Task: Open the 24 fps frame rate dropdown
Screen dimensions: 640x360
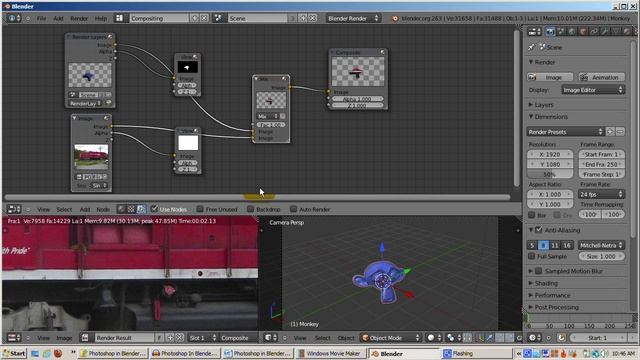Action: pyautogui.click(x=601, y=194)
